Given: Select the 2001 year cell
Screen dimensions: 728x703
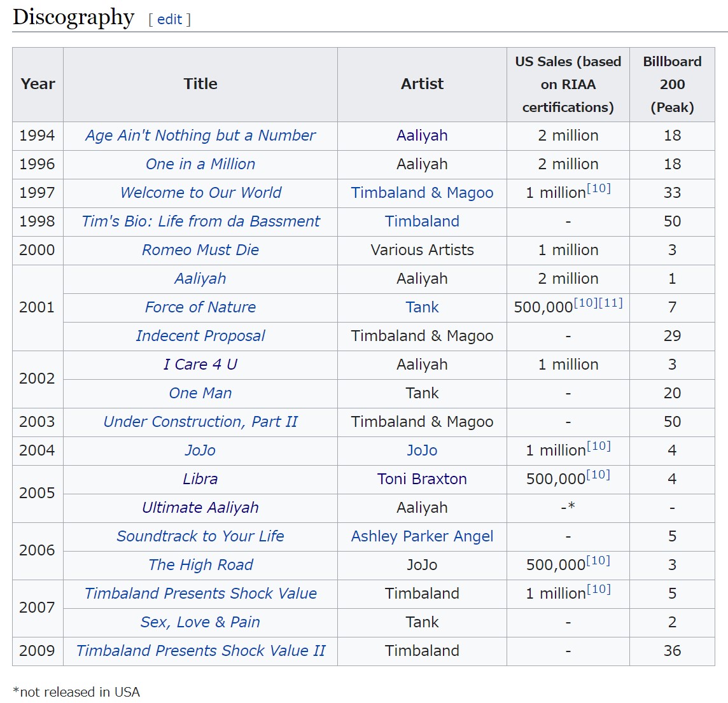Looking at the screenshot, I should [x=38, y=308].
